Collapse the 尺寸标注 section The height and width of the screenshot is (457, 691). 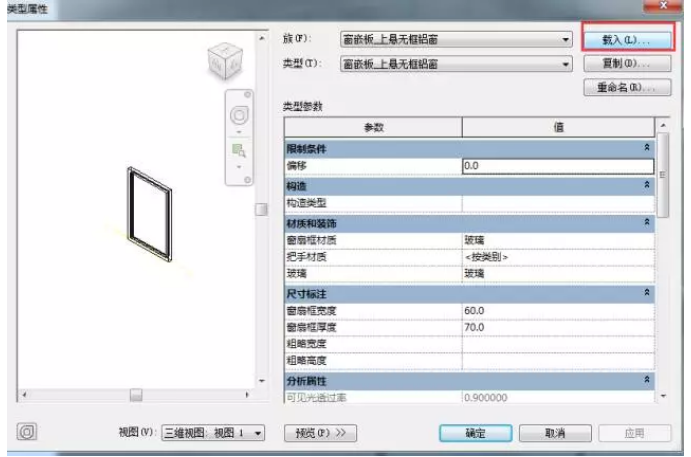click(646, 292)
